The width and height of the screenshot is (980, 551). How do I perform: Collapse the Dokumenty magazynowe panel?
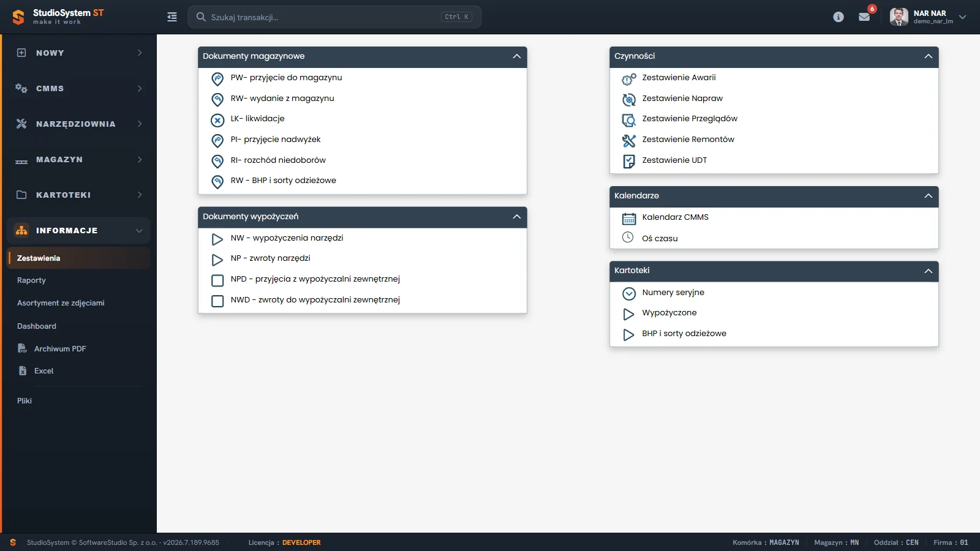pyautogui.click(x=517, y=56)
